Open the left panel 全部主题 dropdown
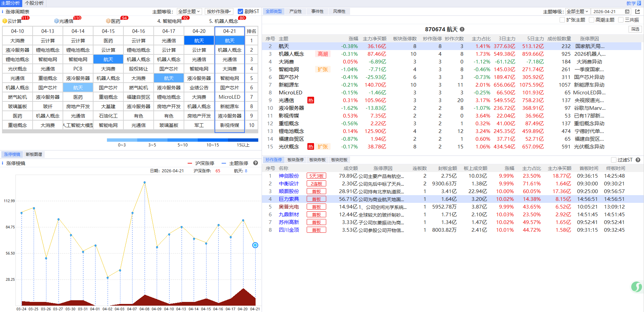This screenshot has width=644, height=312. (189, 11)
